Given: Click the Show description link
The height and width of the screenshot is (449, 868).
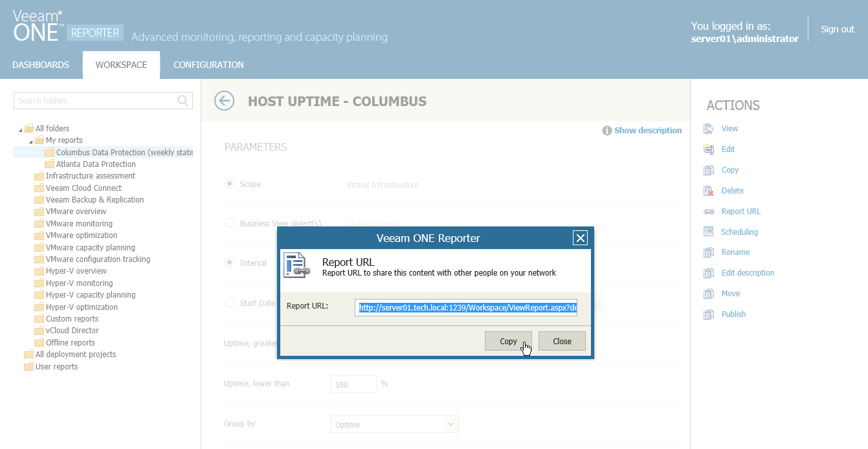Looking at the screenshot, I should coord(648,131).
